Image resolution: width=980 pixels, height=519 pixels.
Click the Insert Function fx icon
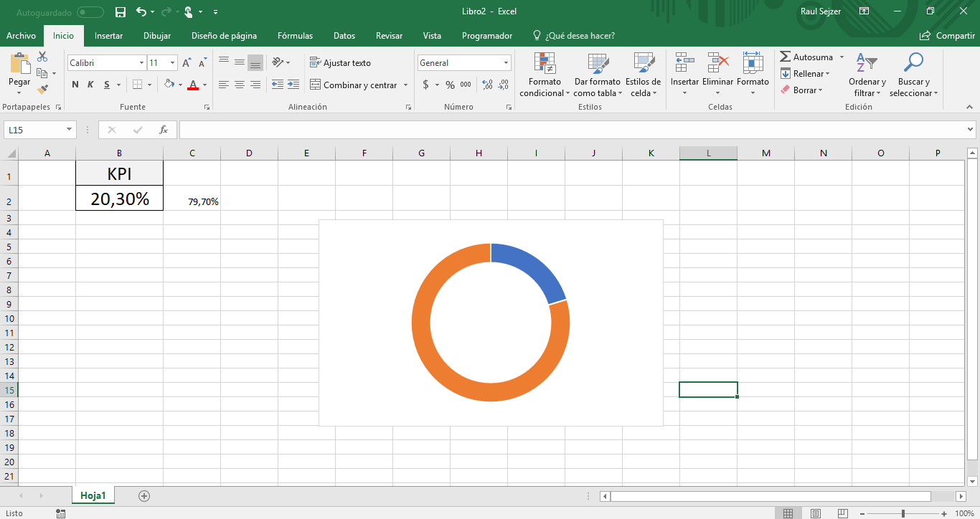pos(164,130)
